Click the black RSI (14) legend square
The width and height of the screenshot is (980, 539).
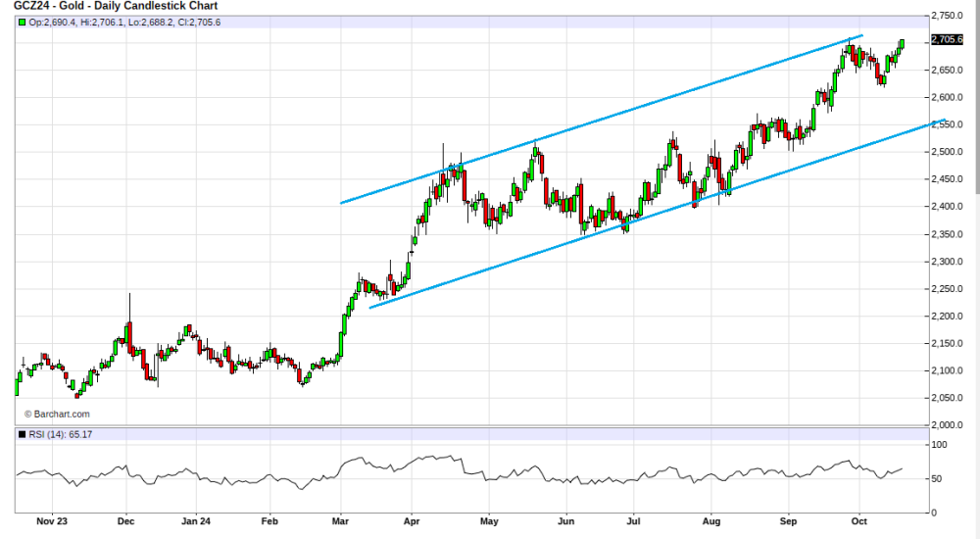pyautogui.click(x=21, y=434)
